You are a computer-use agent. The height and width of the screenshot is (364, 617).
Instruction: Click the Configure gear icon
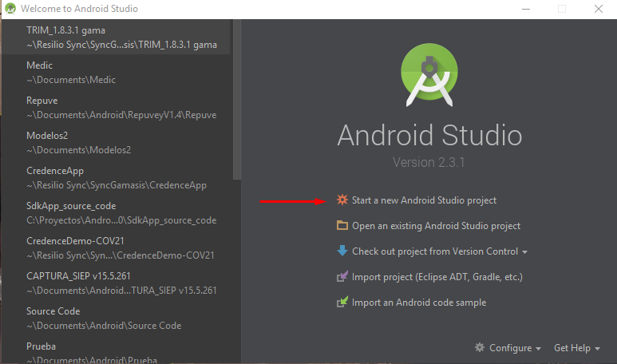tap(479, 347)
